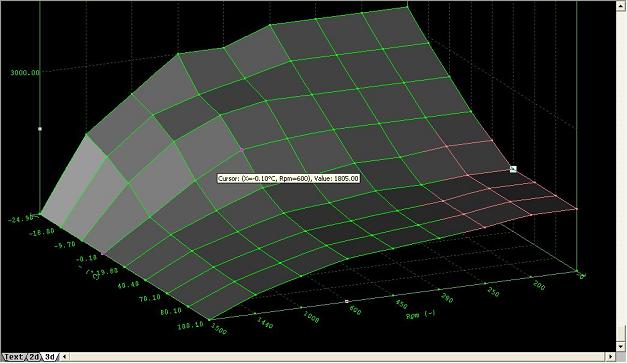
Task: Click the horizontal scrollbar right arrow
Action: tap(611, 357)
